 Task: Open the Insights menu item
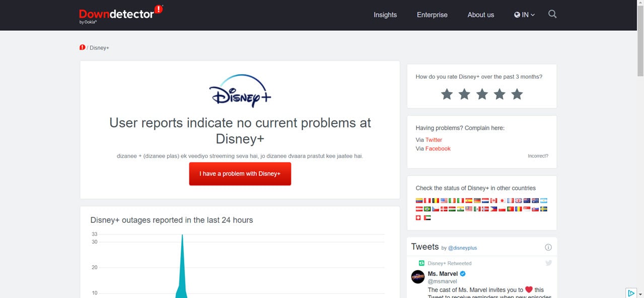385,15
